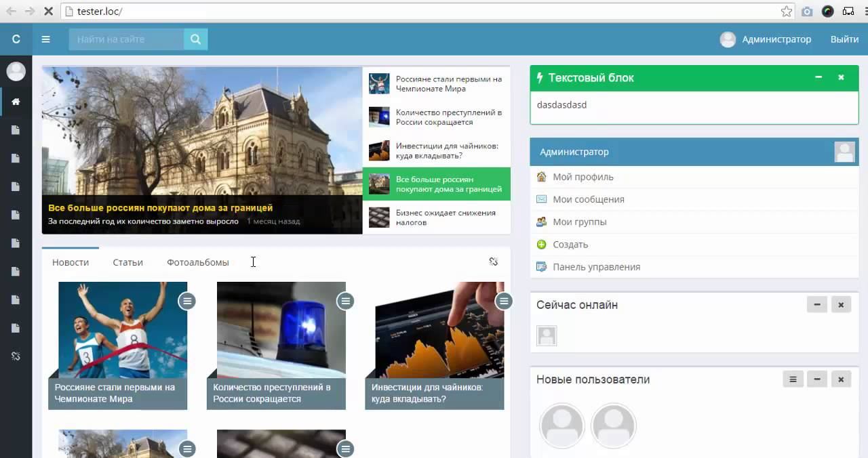Viewport: 868px width, 458px height.
Task: Open the menu icon on 'Инвестиции для чайников' card
Action: pos(504,301)
